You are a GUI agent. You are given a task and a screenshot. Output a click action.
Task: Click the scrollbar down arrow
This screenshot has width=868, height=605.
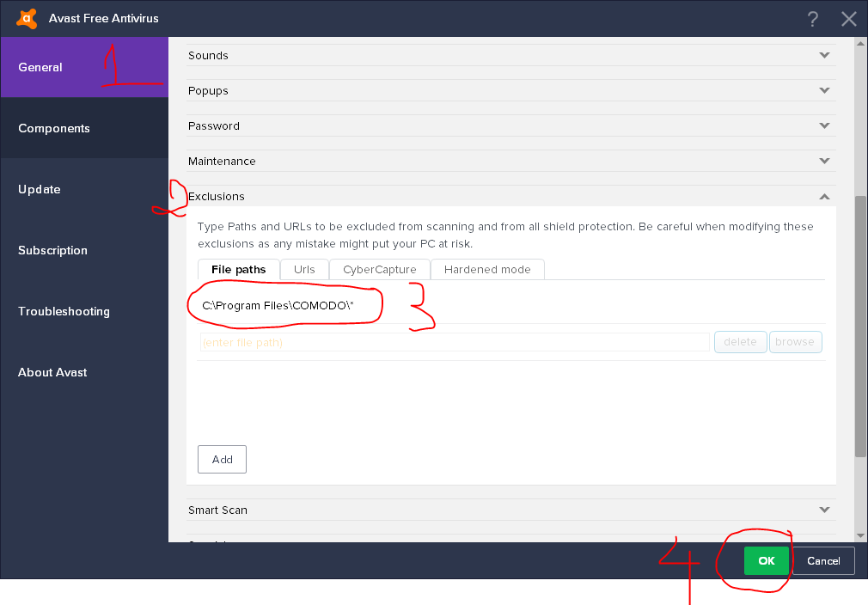[x=860, y=535]
